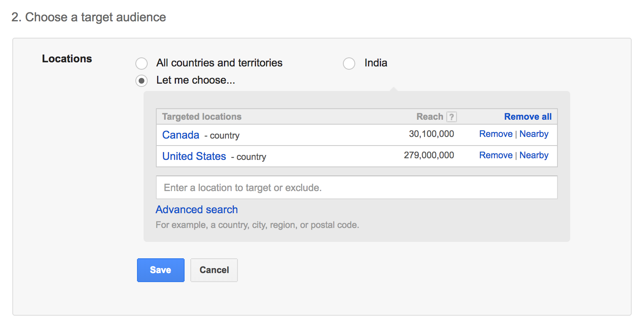Select the Let me choose radio button
644x328 pixels.
(x=142, y=81)
